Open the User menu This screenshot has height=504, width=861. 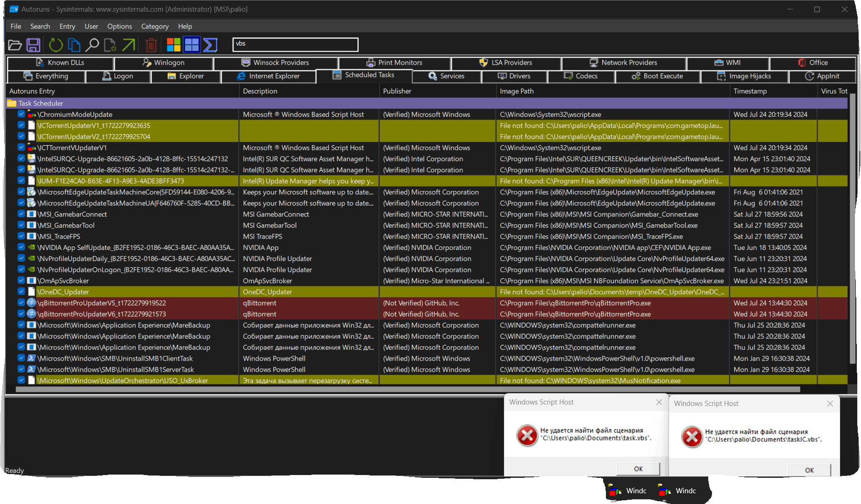click(91, 27)
